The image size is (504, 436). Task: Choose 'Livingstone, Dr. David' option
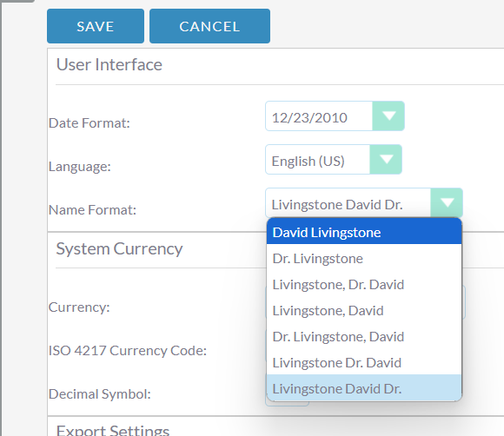coord(364,285)
